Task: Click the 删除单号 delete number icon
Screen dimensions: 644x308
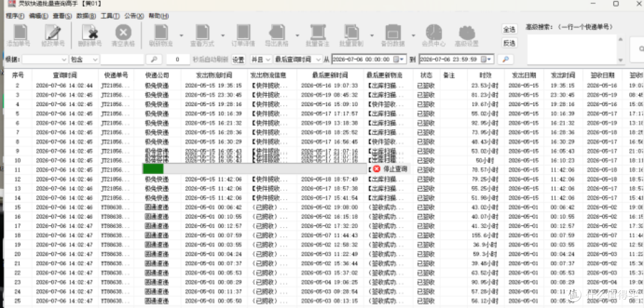Action: tap(89, 32)
